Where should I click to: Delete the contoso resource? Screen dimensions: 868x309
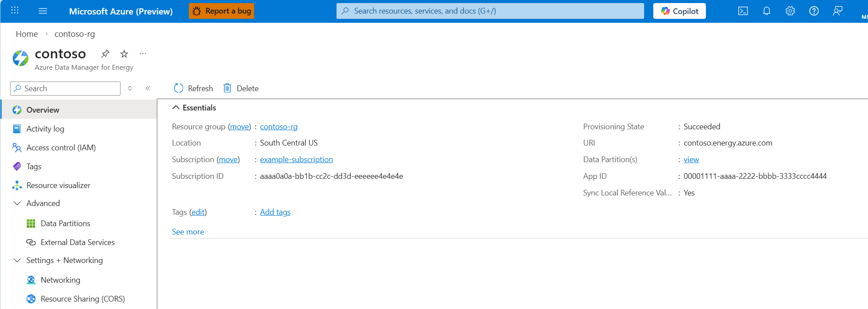click(x=241, y=89)
